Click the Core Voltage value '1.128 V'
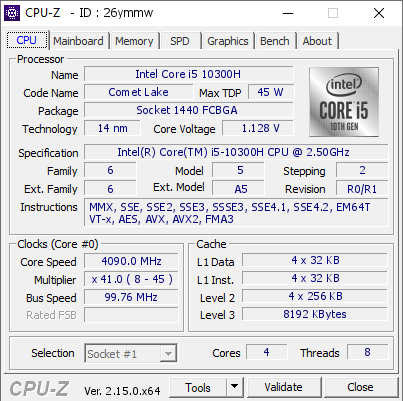403x401 pixels. (x=258, y=128)
